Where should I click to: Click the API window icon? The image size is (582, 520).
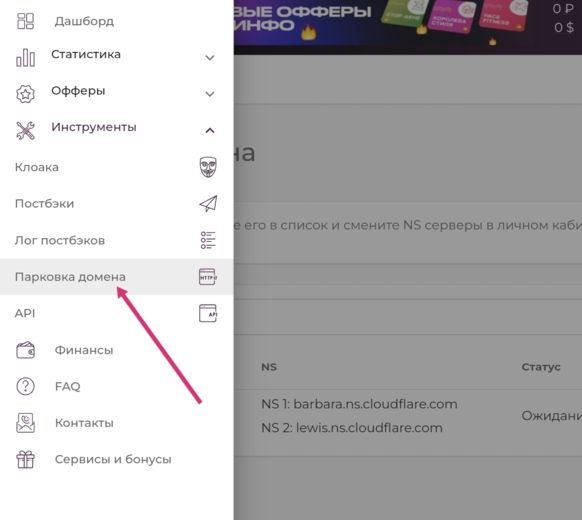[208, 313]
